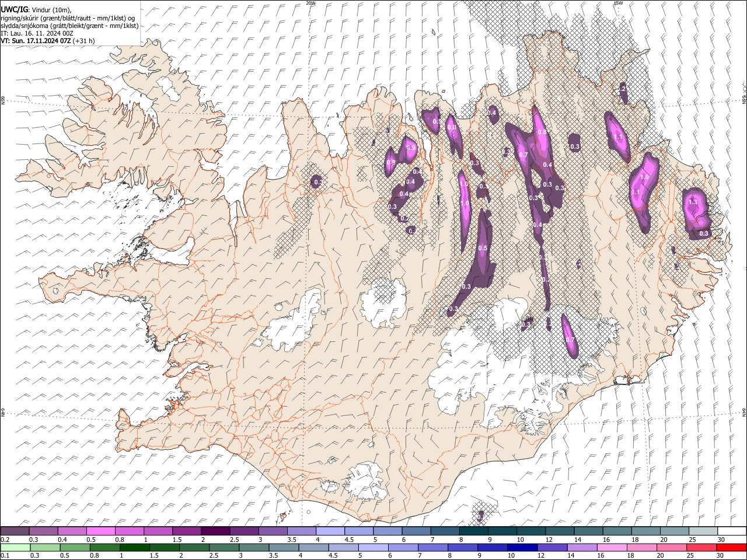The image size is (747, 560).
Task: Click the darkest green swatch labeled 1 in lower legend row
Action: click(x=134, y=548)
